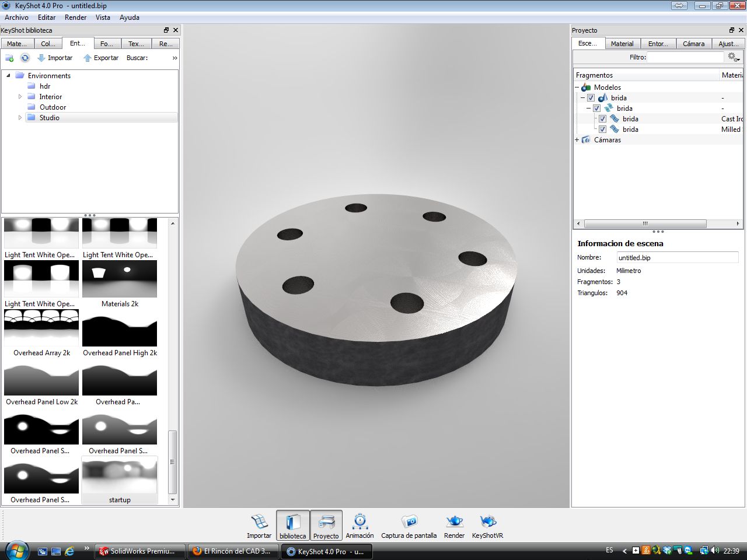Click the Nombre field untitled.bip
The image size is (747, 560).
tap(678, 257)
